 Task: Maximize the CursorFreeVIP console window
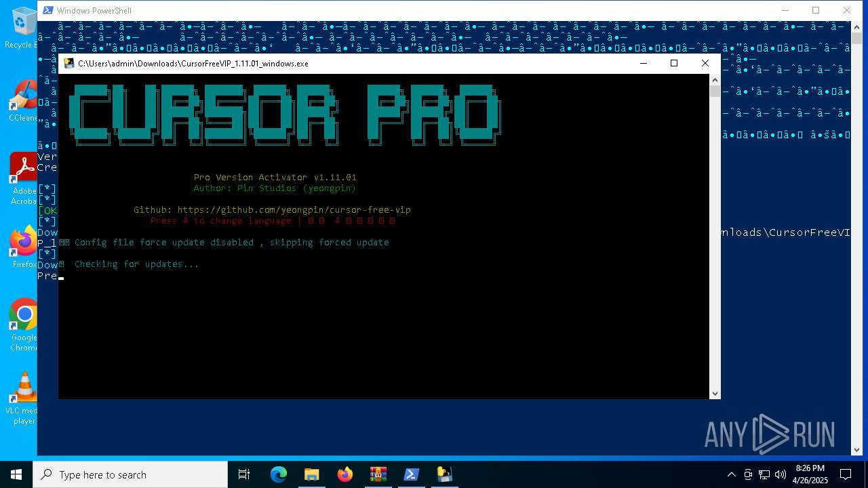point(674,63)
